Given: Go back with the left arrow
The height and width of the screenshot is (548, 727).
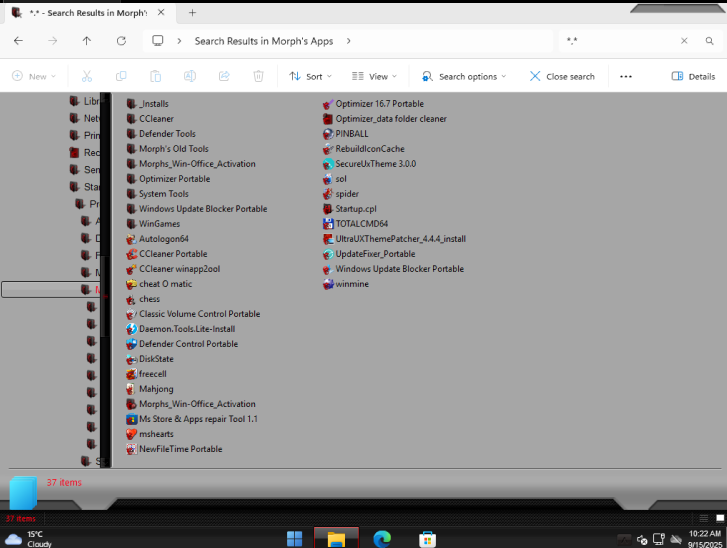Looking at the screenshot, I should (x=19, y=41).
